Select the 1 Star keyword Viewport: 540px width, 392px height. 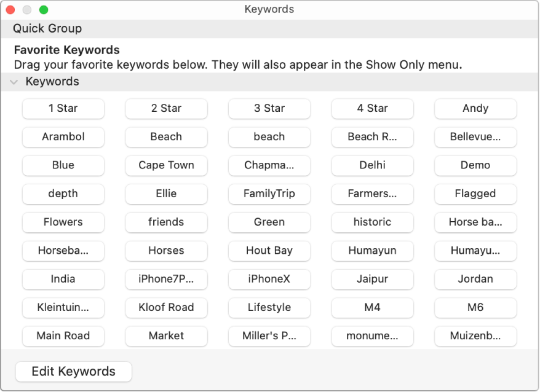[x=63, y=109]
